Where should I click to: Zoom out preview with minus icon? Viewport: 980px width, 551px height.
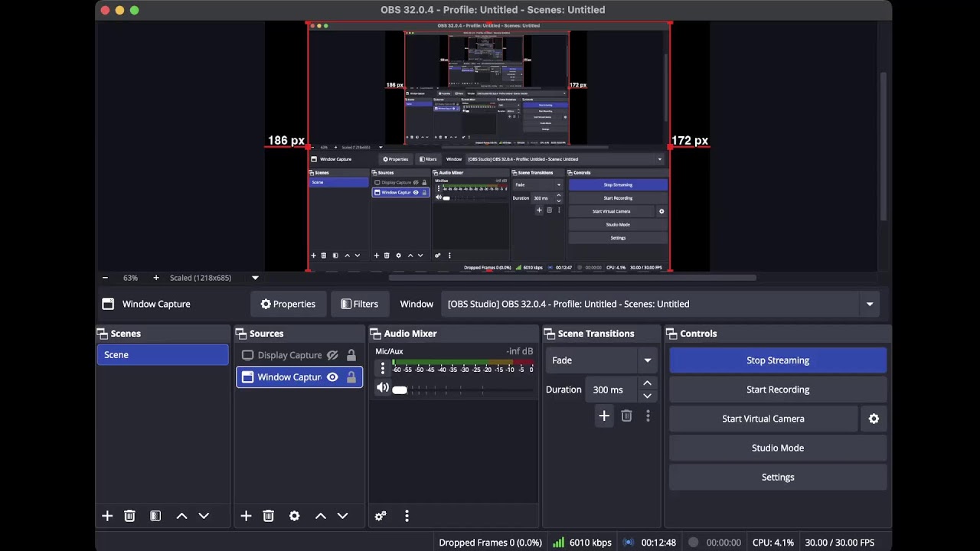[x=105, y=278]
